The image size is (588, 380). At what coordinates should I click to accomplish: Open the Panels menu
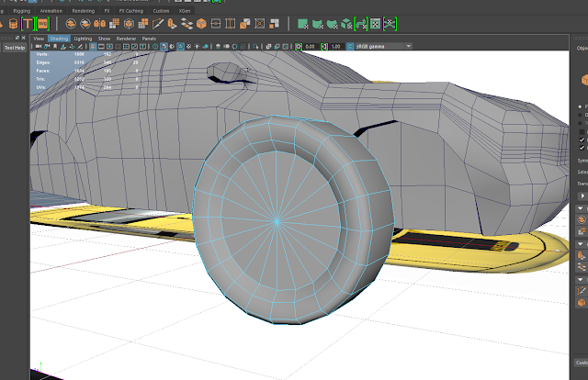click(x=149, y=39)
